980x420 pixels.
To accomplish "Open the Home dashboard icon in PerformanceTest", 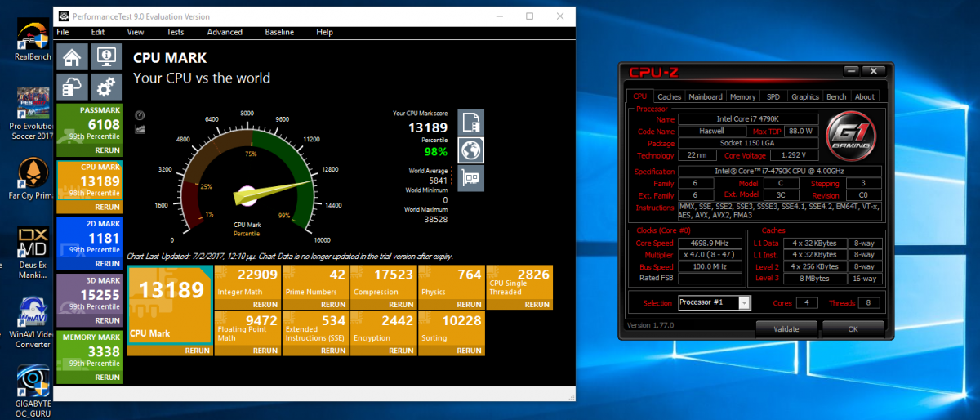I will [73, 57].
